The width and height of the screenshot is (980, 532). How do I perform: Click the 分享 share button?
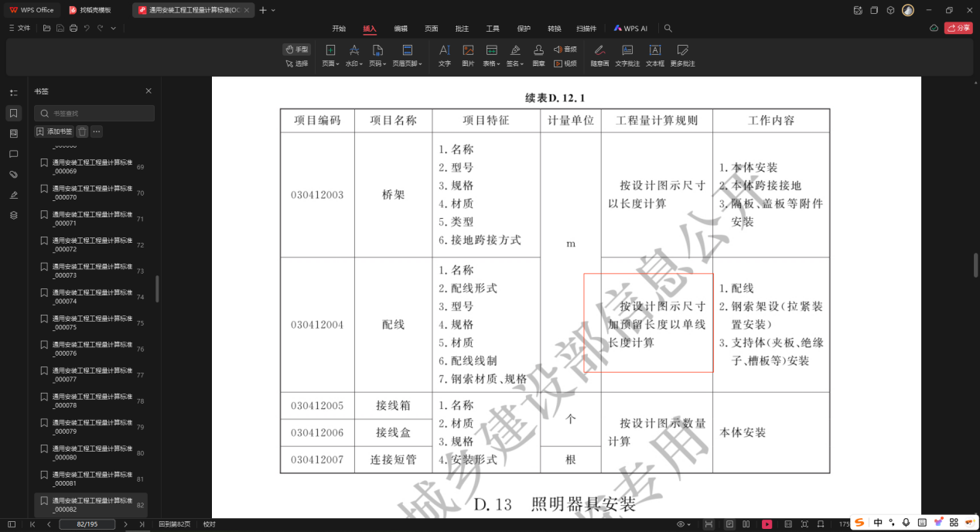[x=959, y=28]
